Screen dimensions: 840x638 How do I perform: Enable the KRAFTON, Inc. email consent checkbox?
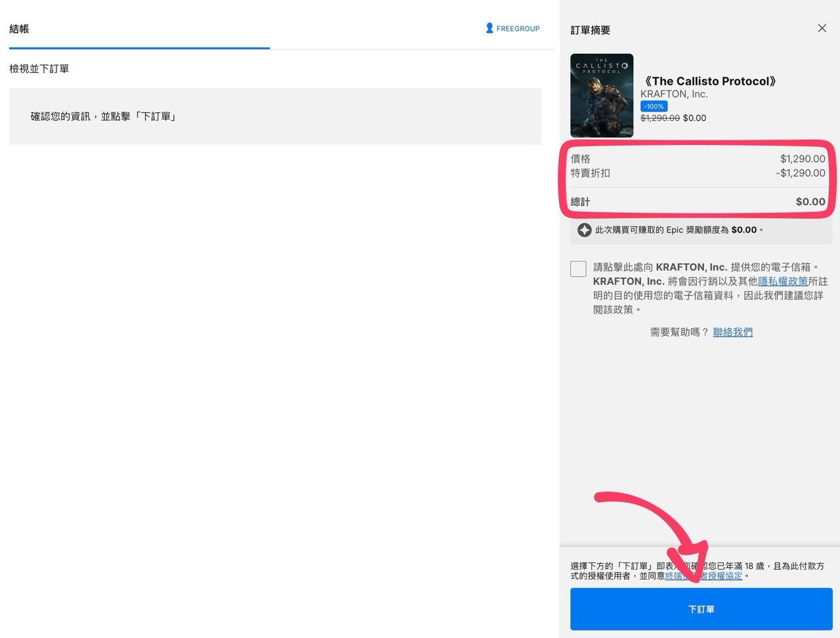[578, 268]
